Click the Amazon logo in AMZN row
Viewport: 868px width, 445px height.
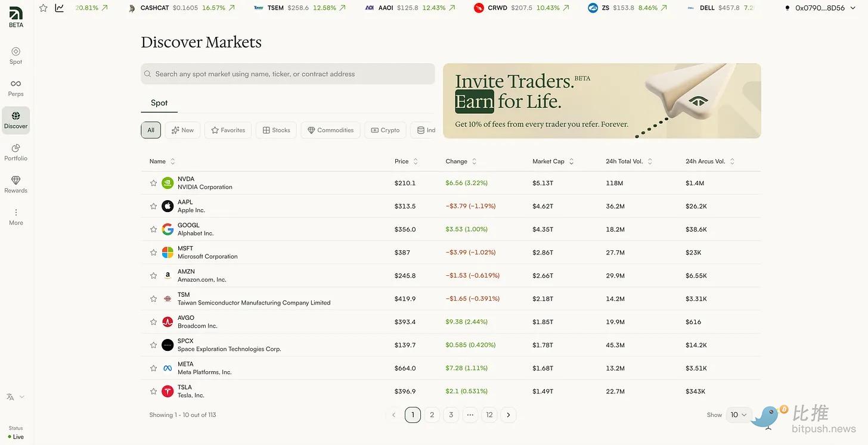point(168,275)
